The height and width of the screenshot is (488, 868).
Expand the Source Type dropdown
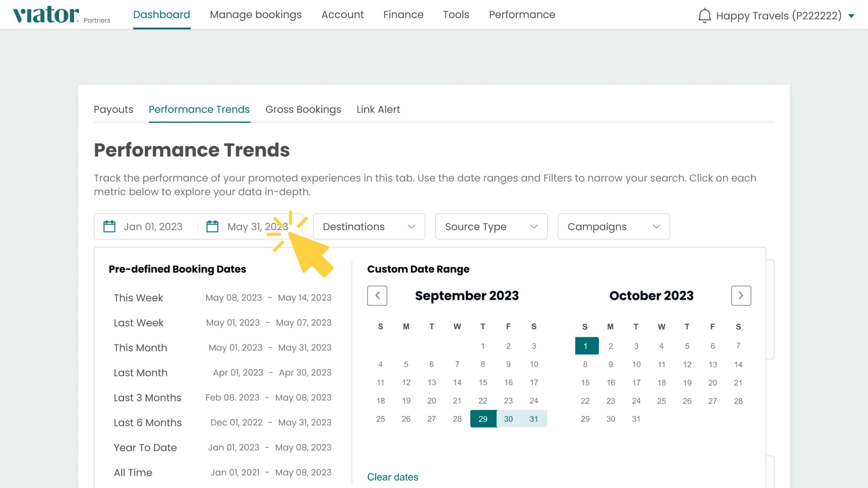tap(491, 226)
